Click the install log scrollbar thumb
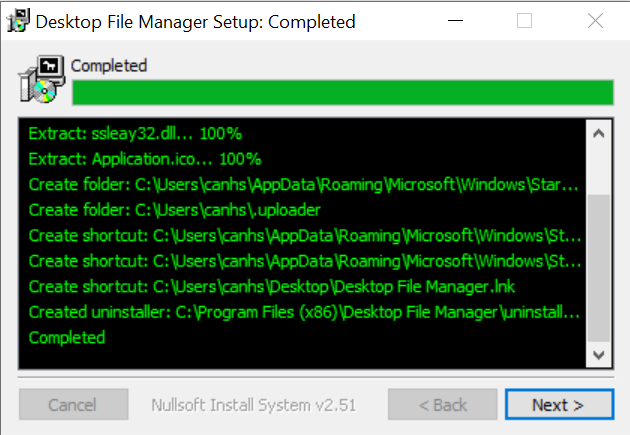630x435 pixels. pyautogui.click(x=599, y=268)
